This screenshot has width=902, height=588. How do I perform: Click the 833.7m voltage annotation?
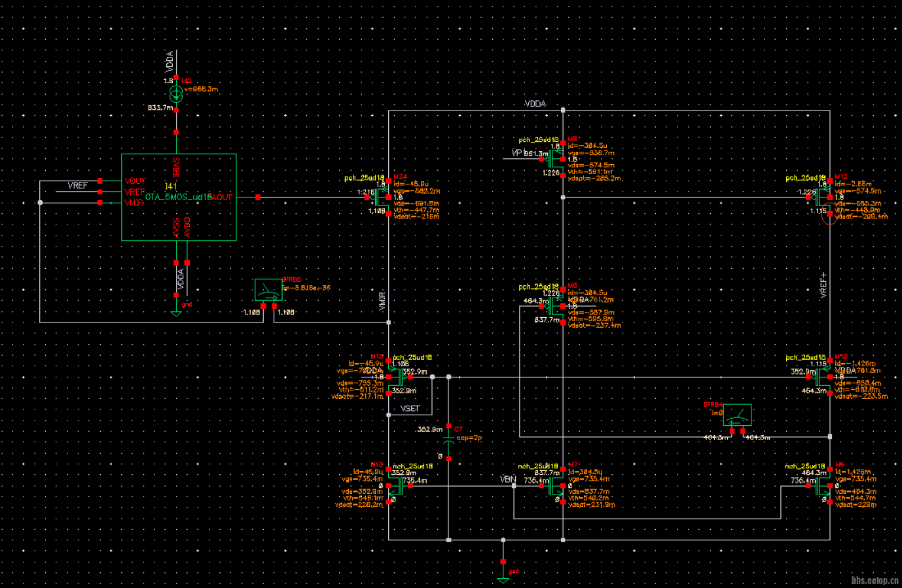(x=160, y=107)
